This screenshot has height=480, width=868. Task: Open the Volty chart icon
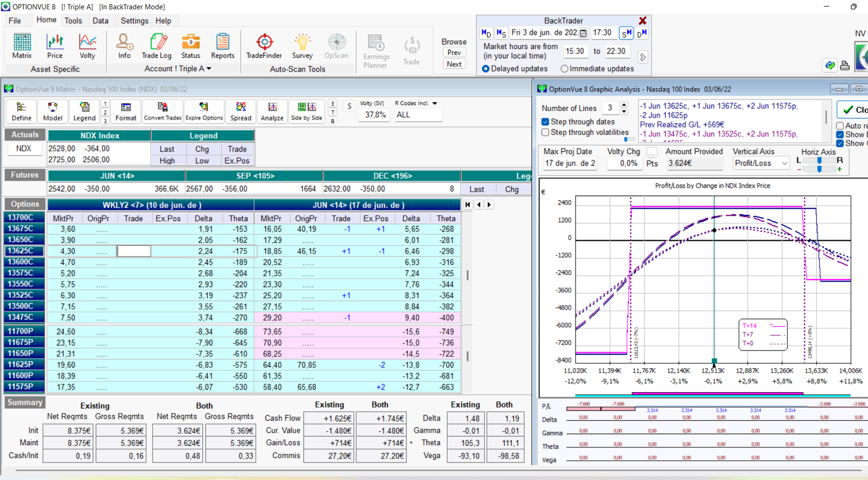(x=87, y=46)
